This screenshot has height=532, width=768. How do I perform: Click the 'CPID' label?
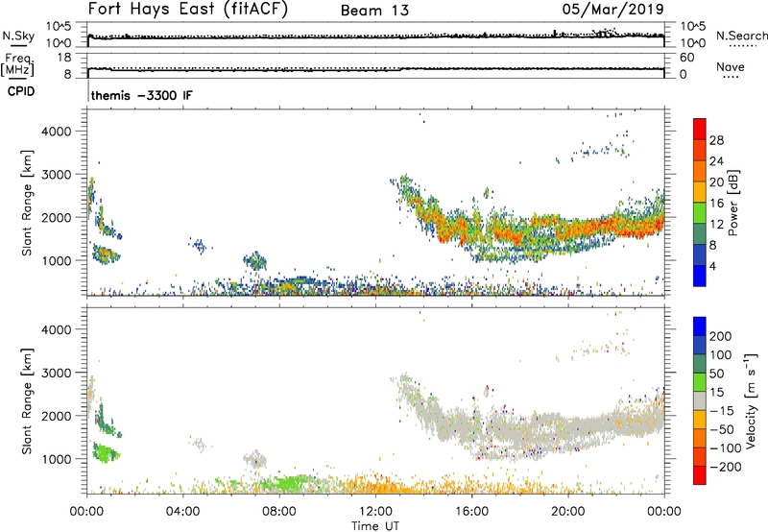point(21,91)
